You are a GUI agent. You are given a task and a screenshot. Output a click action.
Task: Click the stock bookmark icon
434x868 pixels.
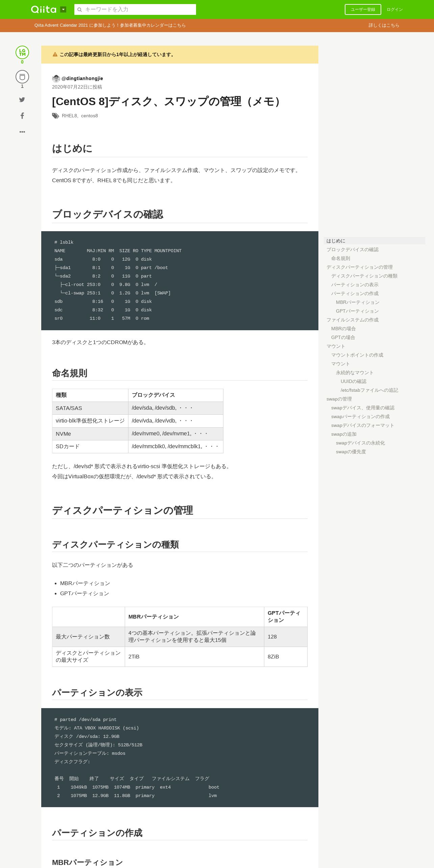22,77
